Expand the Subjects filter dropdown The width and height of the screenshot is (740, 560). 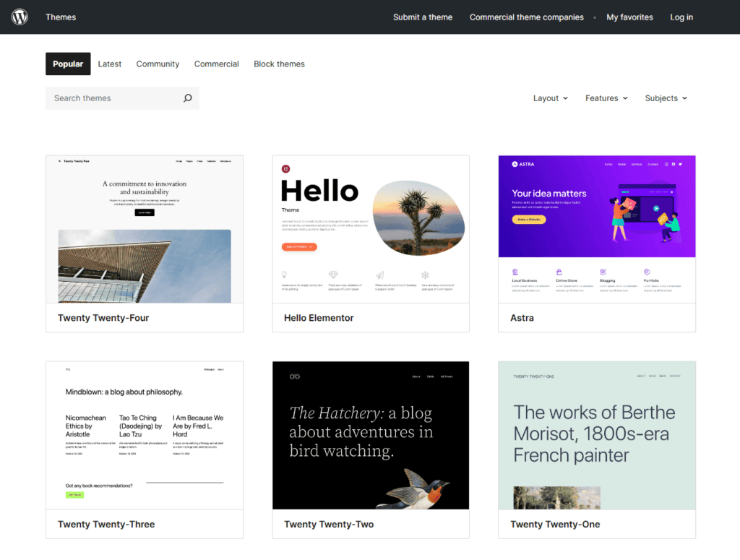(x=666, y=98)
